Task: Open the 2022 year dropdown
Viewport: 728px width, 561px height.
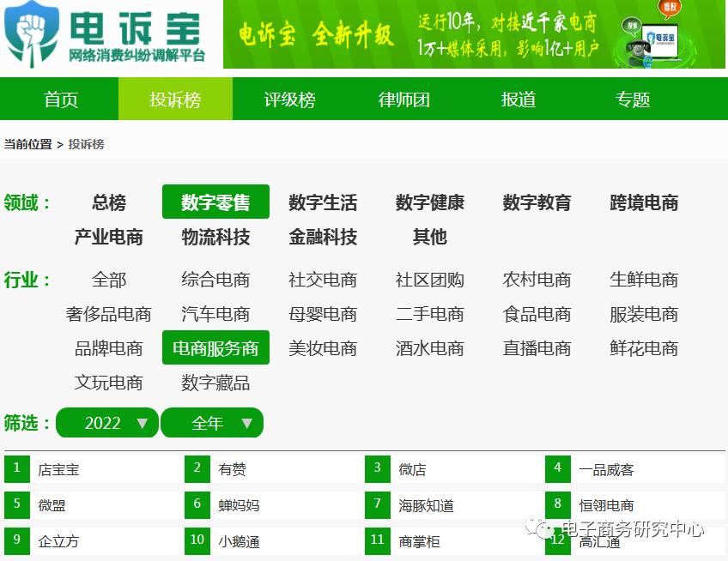Action: pos(106,422)
